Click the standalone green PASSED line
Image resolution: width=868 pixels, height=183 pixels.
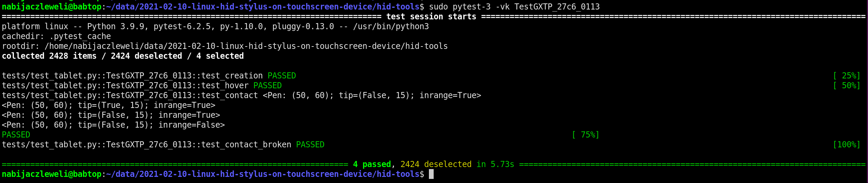pyautogui.click(x=16, y=135)
